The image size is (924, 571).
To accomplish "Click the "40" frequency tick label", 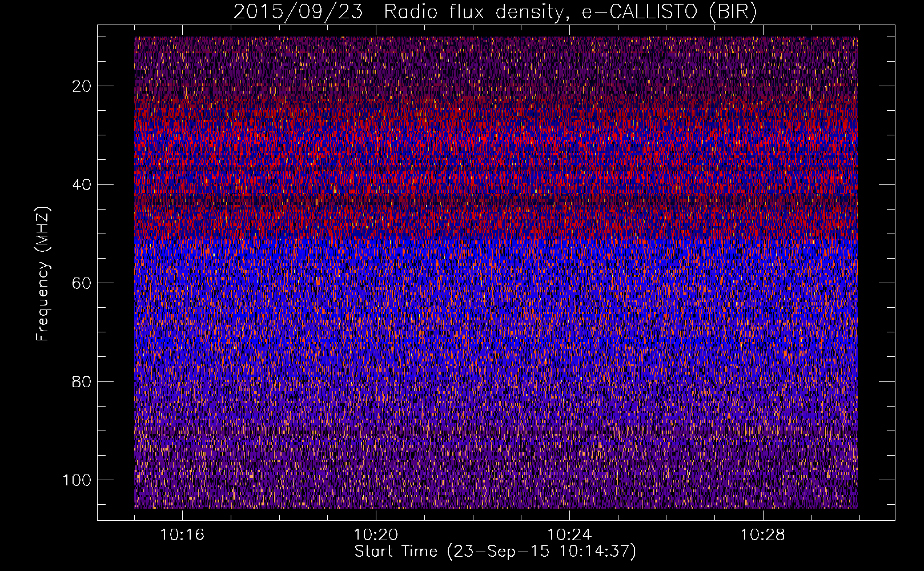I will click(82, 185).
